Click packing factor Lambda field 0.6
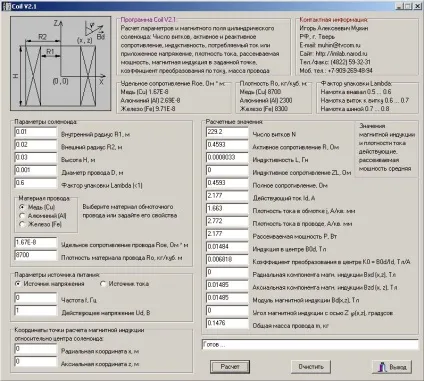The image size is (424, 381). (36, 183)
